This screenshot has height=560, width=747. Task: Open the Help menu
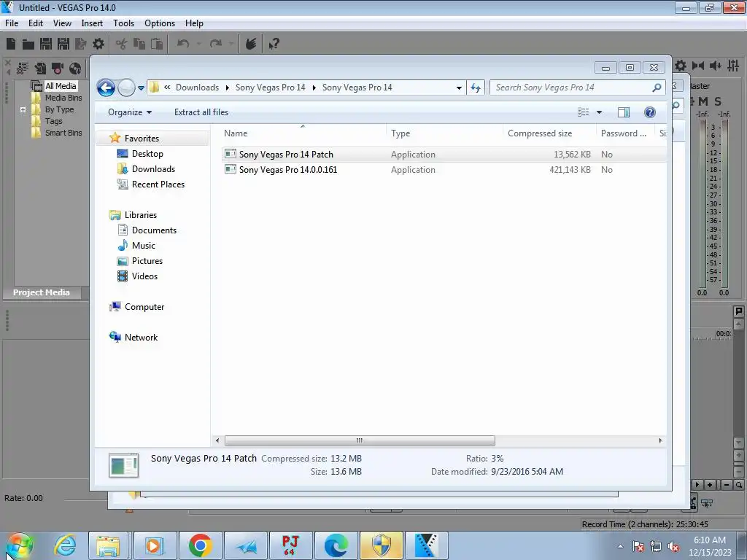(194, 23)
